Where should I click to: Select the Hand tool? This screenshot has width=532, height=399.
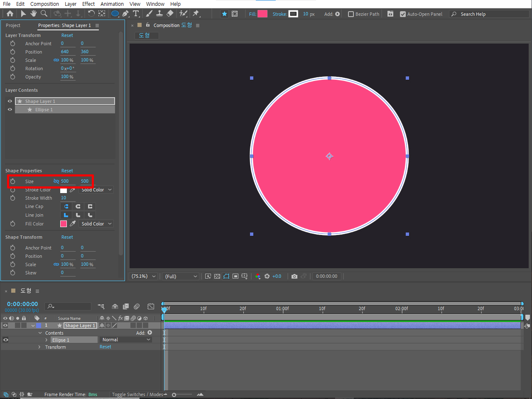(34, 14)
